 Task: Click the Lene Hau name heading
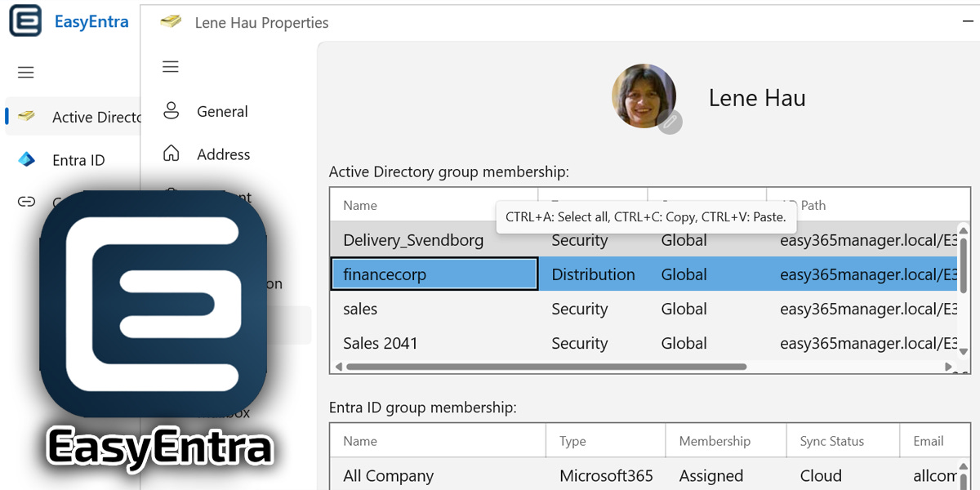pos(757,98)
